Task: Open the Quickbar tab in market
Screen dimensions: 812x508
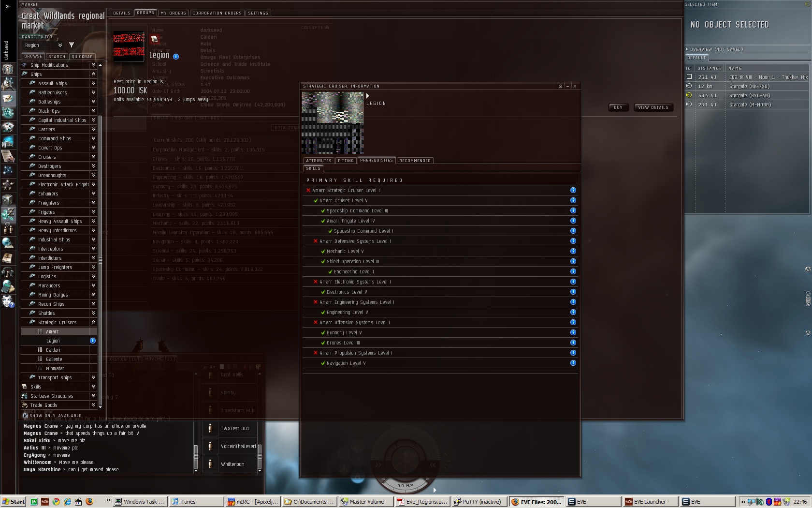Action: coord(82,57)
